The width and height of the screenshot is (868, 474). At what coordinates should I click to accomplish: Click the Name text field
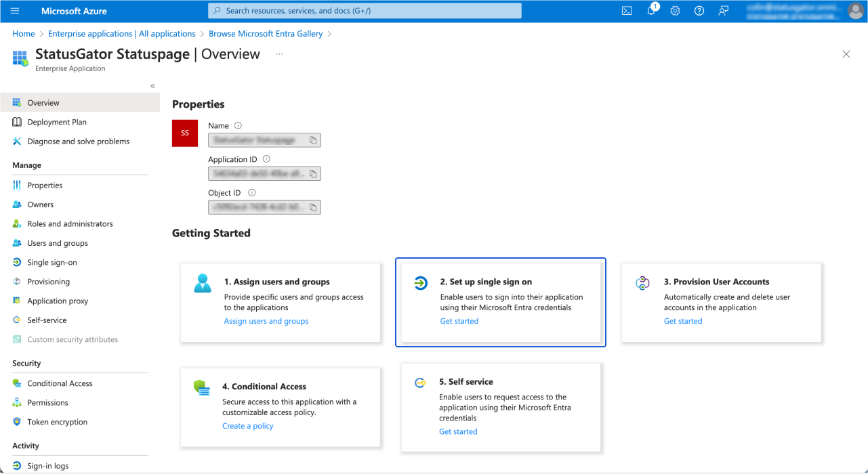(x=264, y=140)
